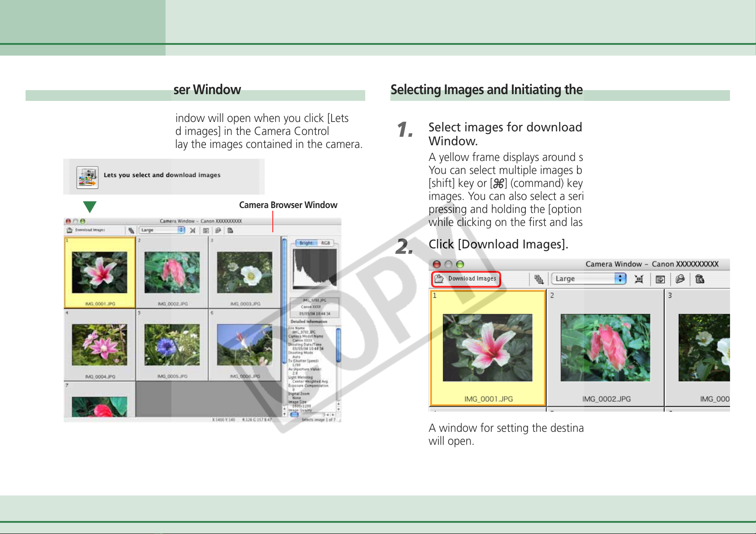Click the Camera Browser Window title bar
756x534 pixels.
click(202, 221)
